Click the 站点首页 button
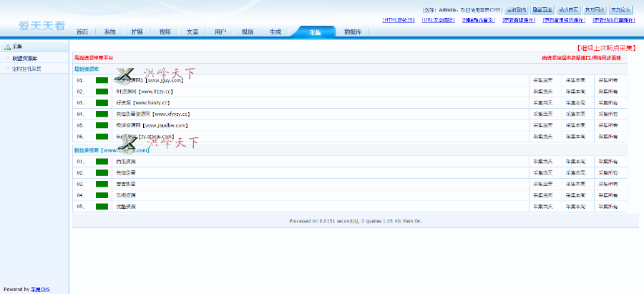The height and width of the screenshot is (294, 644). point(569,10)
